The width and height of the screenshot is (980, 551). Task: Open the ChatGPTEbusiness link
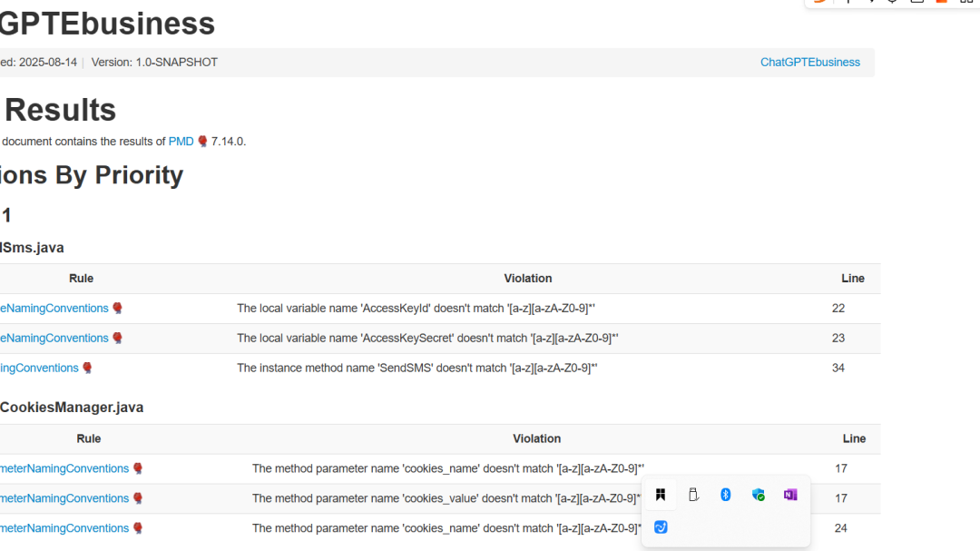810,62
